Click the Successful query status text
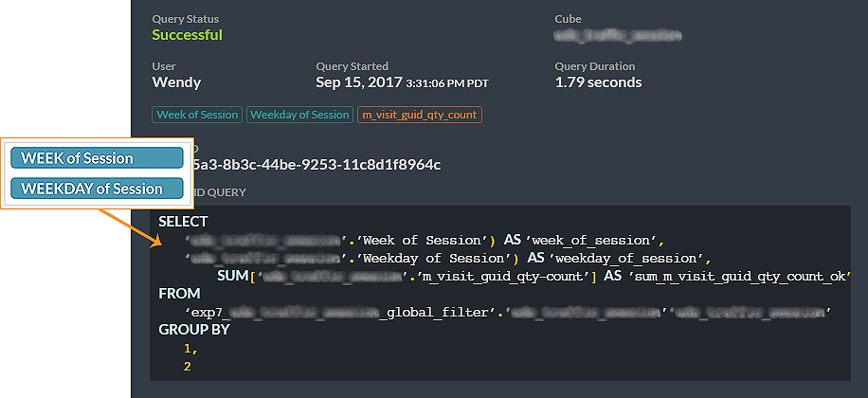The width and height of the screenshot is (868, 398). click(x=187, y=35)
